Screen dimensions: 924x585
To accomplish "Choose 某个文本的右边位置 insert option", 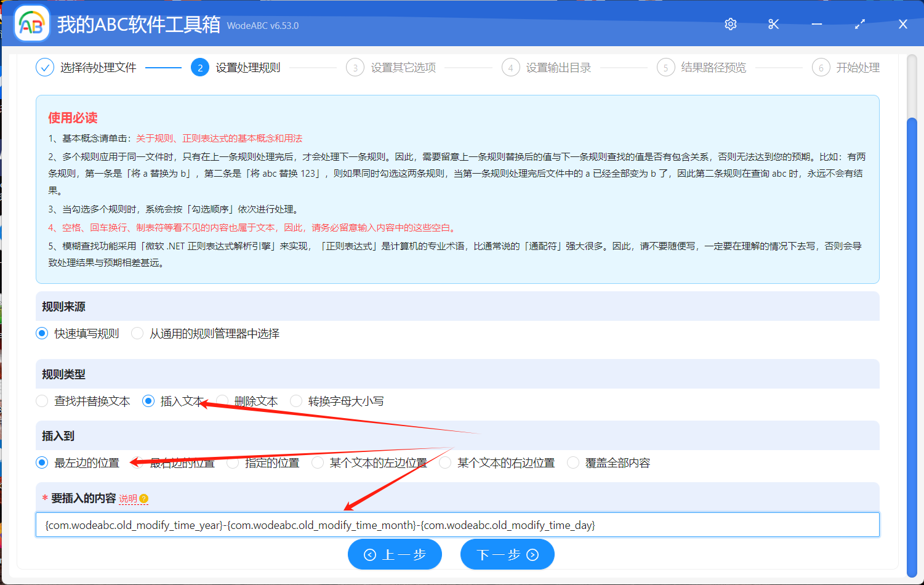I will point(446,462).
